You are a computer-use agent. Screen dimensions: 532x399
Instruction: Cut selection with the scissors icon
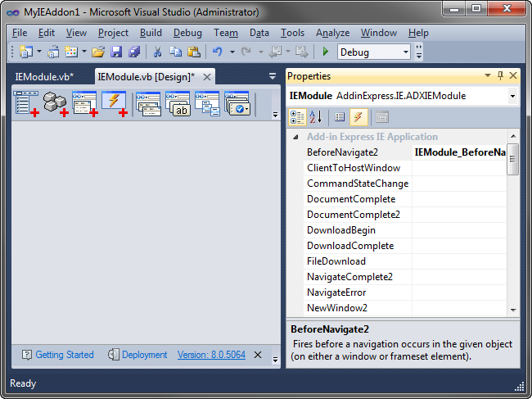[x=157, y=52]
